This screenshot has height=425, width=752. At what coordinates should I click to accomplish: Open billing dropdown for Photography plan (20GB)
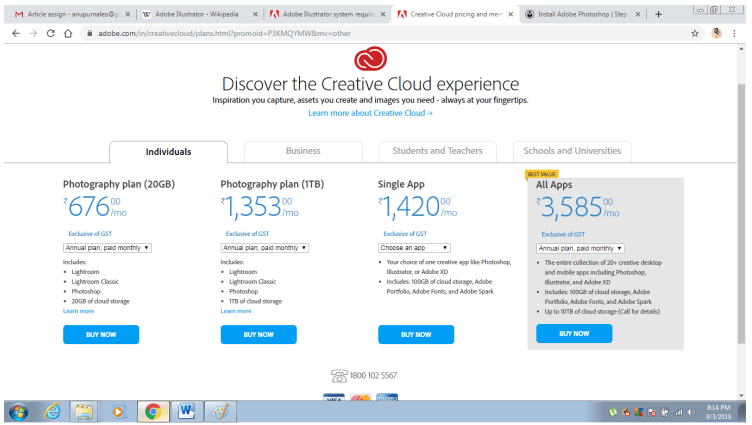point(107,248)
